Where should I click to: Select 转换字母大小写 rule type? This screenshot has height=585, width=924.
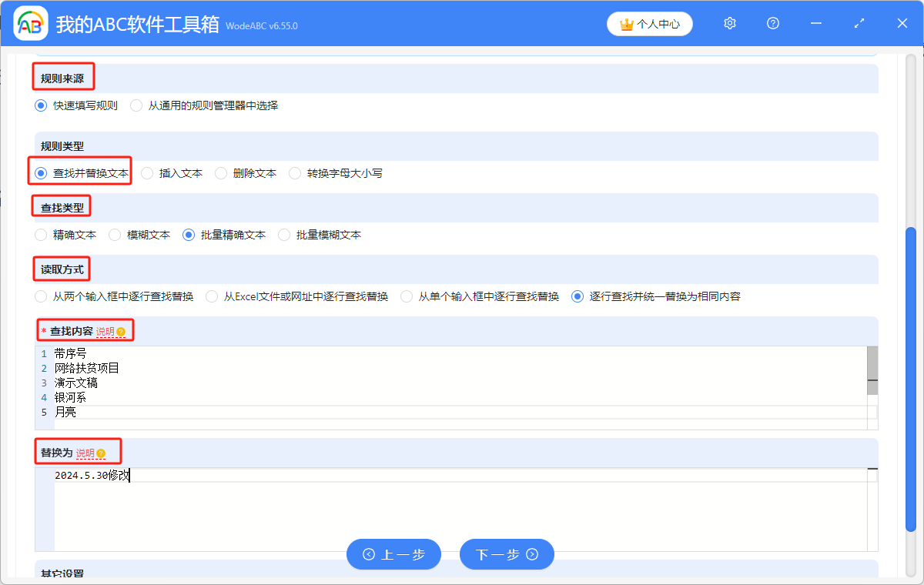coord(295,173)
